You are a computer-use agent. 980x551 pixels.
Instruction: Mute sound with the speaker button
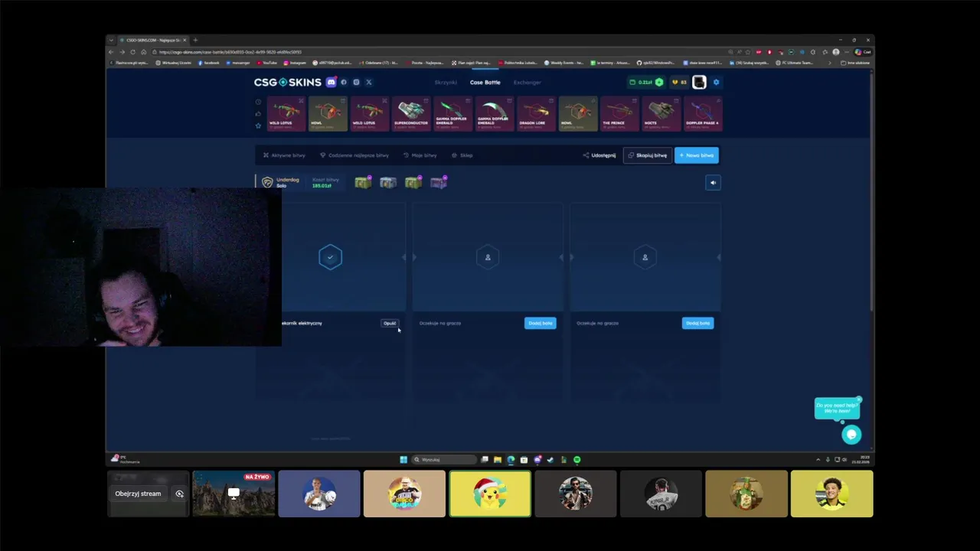coord(713,182)
